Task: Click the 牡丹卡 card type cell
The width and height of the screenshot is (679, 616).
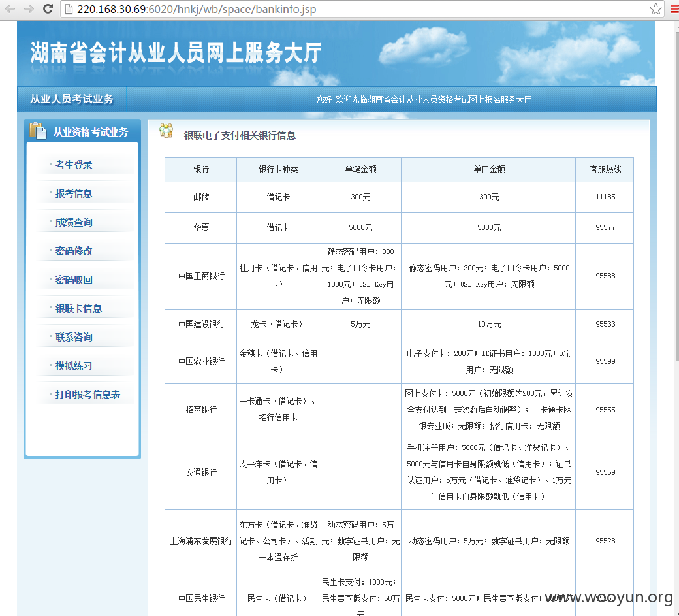Action: coord(278,276)
